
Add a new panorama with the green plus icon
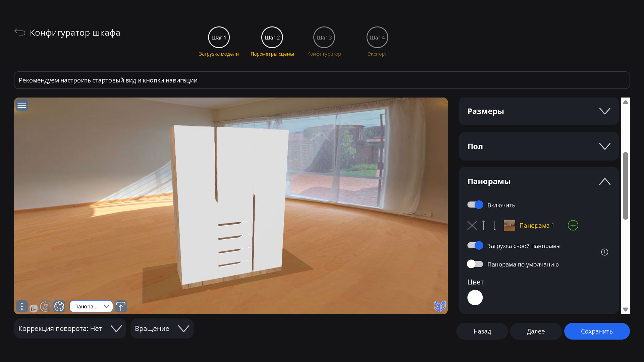(x=573, y=226)
